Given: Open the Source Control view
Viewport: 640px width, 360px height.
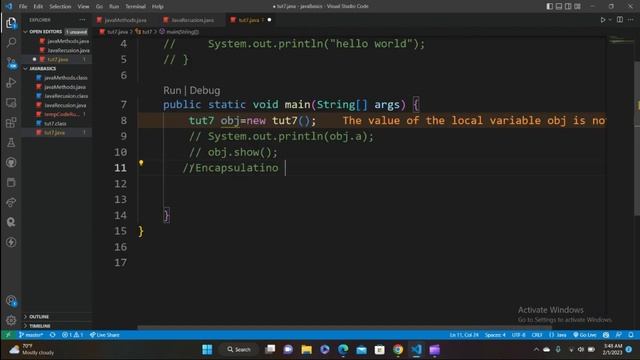Looking at the screenshot, I should (11, 62).
